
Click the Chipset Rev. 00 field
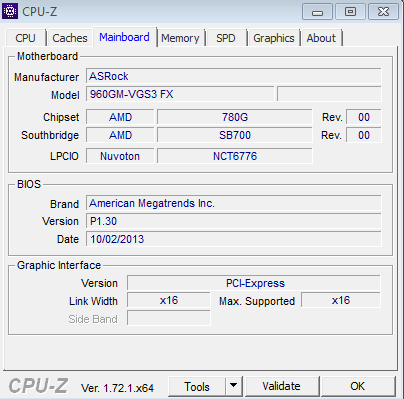(364, 117)
